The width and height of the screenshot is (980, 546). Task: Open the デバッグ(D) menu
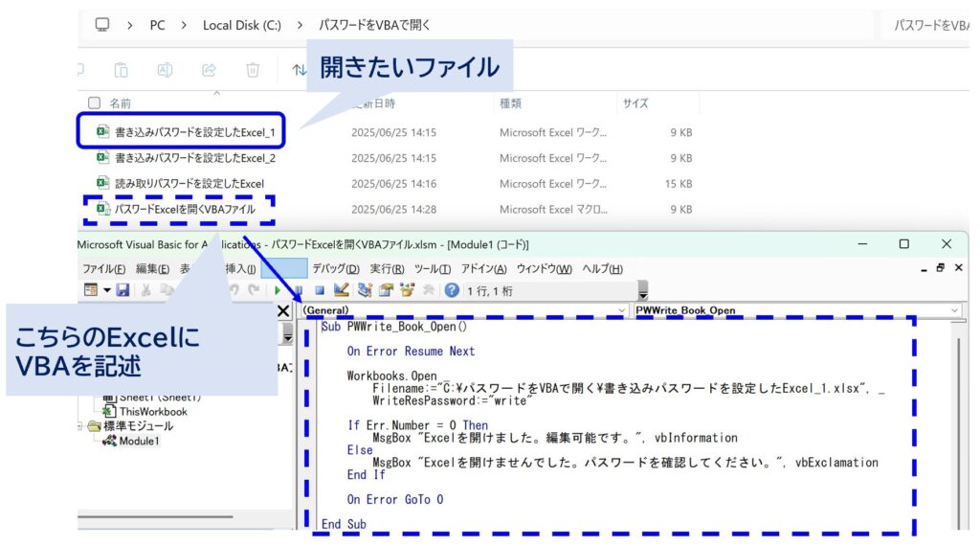tap(336, 269)
